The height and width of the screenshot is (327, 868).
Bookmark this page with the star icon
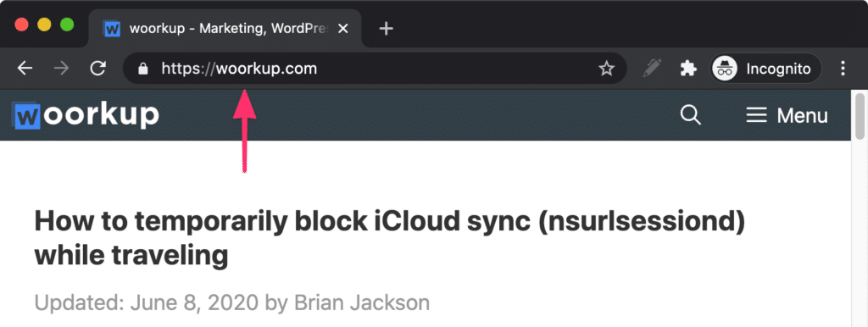[607, 69]
